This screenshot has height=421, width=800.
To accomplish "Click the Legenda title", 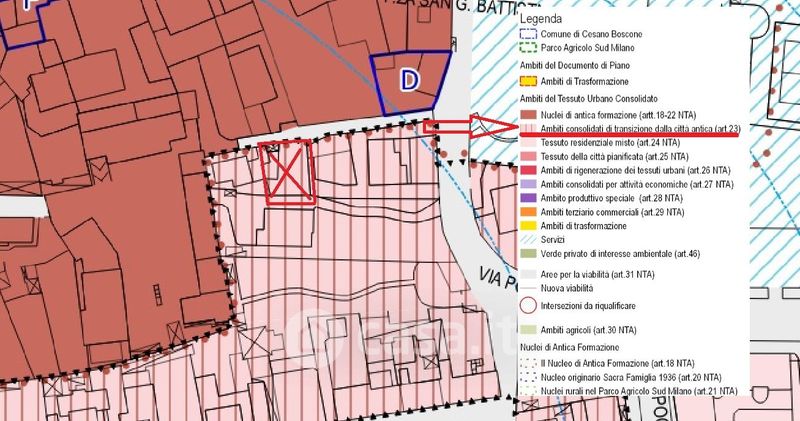I will (541, 17).
